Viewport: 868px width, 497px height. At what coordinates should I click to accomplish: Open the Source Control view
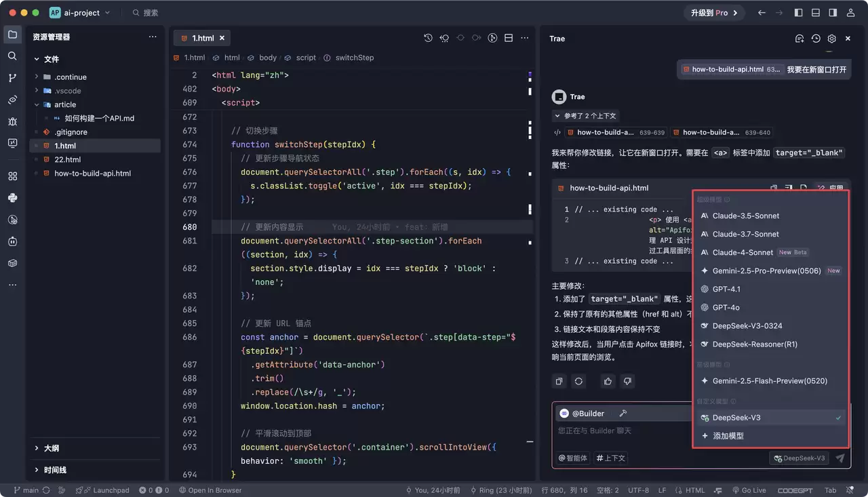(12, 78)
